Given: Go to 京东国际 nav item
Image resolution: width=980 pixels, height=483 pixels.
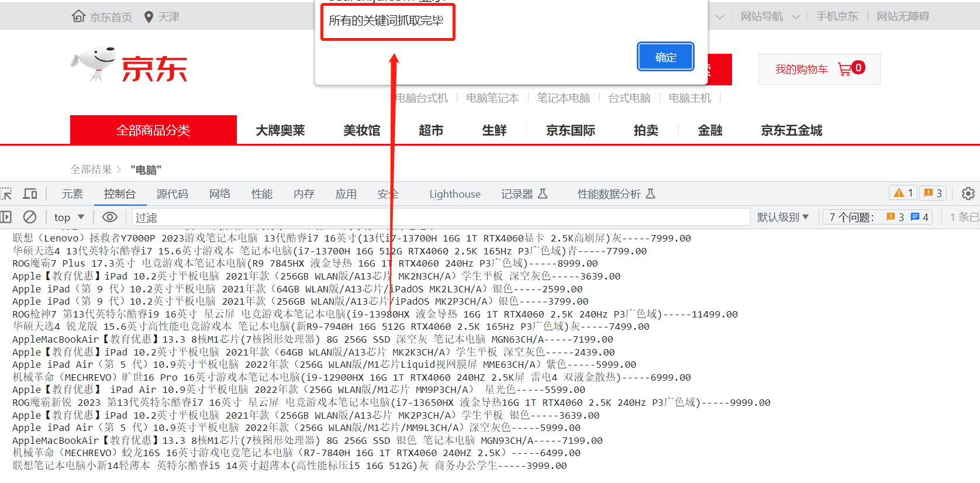Looking at the screenshot, I should (x=571, y=130).
